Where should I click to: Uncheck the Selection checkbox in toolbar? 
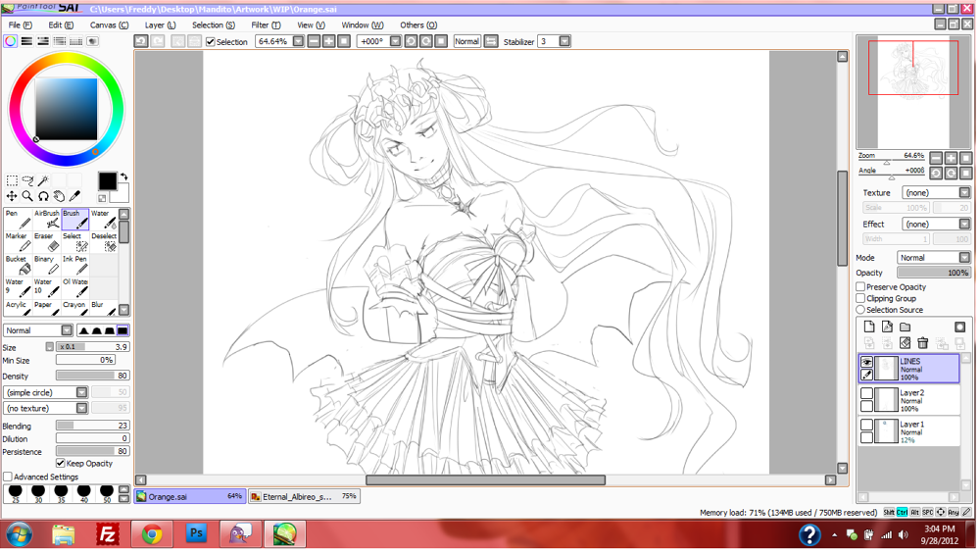(212, 42)
